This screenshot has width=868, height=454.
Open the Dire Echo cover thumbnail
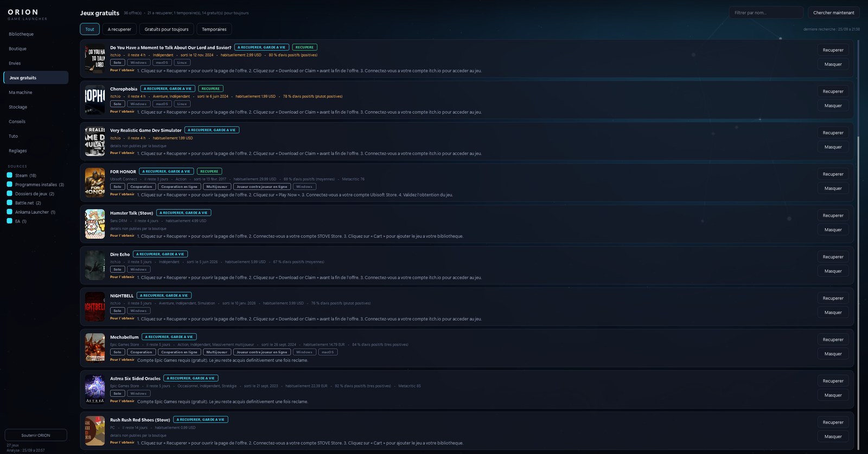pos(95,265)
